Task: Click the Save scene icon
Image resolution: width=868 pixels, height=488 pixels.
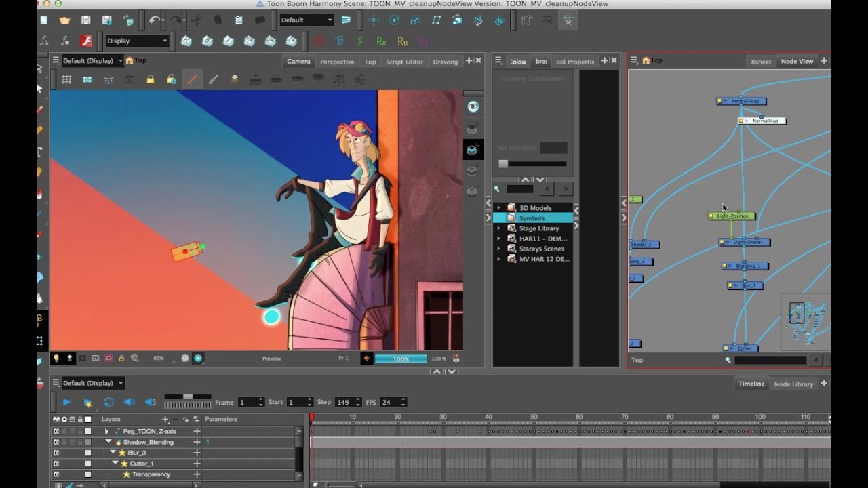Action: pos(85,20)
